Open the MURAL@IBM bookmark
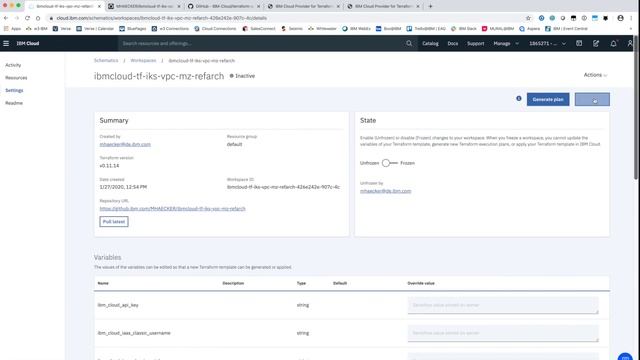This screenshot has height=360, width=640. click(x=498, y=29)
